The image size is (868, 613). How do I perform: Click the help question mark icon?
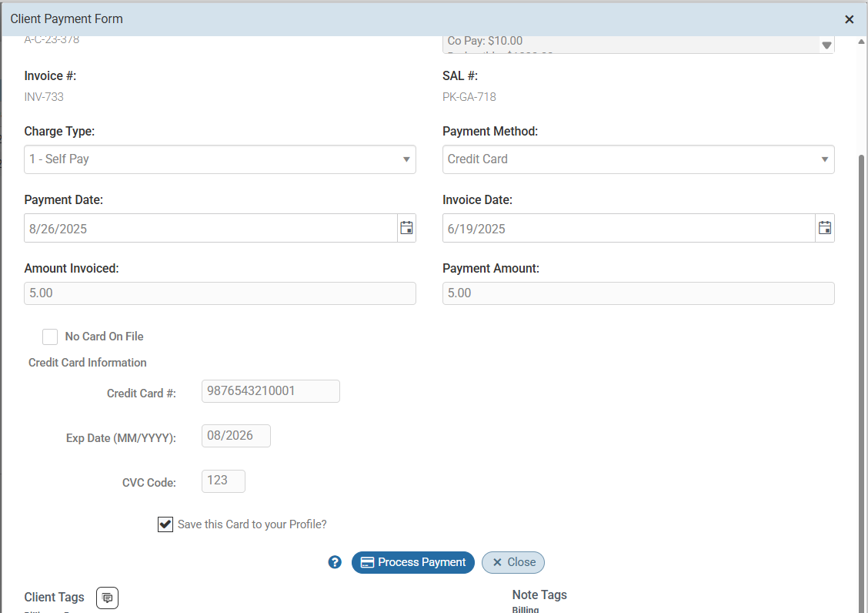tap(335, 562)
